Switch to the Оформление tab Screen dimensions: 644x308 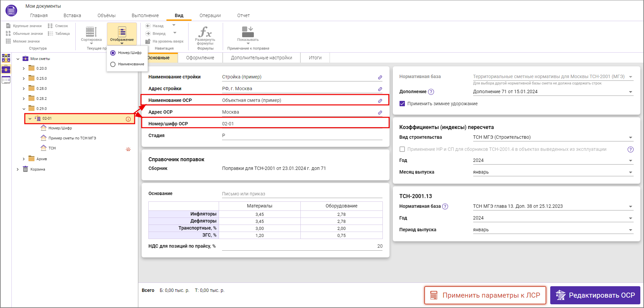pos(200,58)
